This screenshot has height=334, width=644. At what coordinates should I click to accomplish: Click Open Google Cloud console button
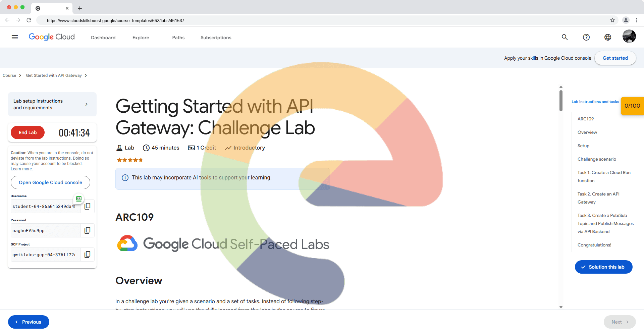(50, 182)
